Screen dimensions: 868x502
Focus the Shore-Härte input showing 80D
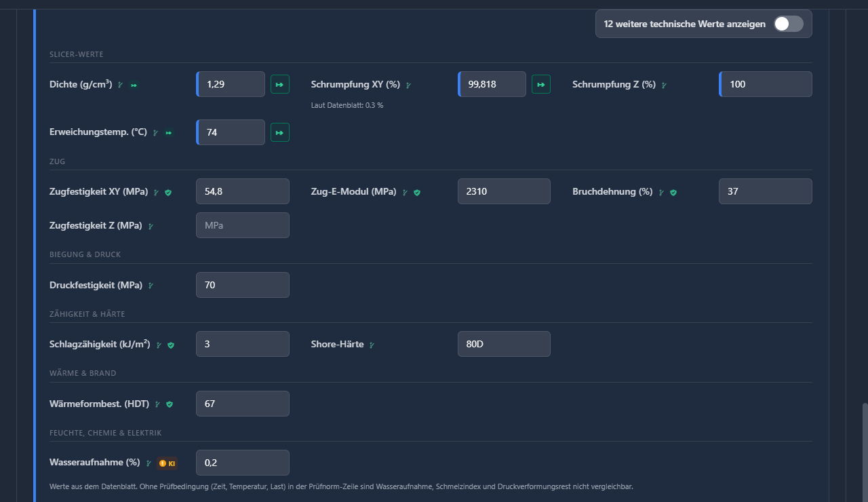(504, 344)
